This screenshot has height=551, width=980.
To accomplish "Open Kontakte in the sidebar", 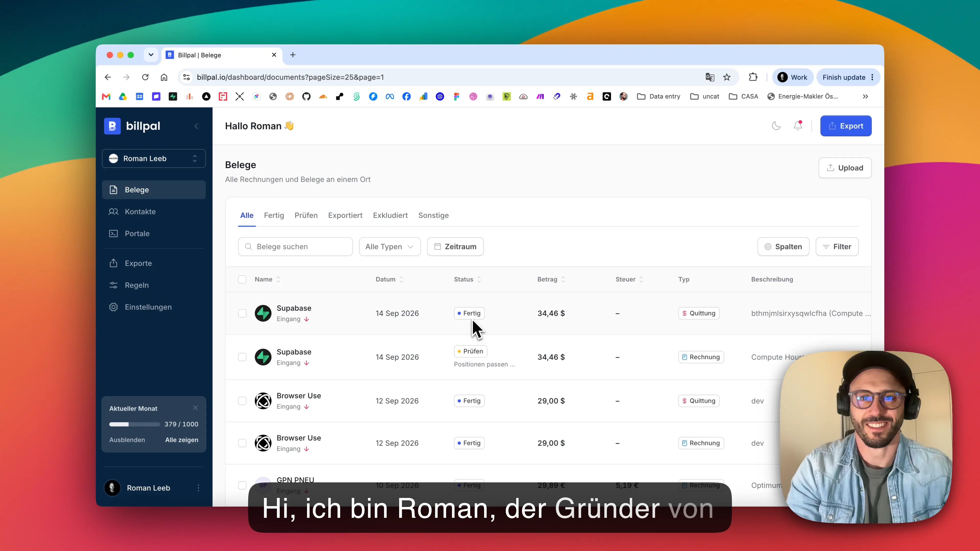I will pos(154,212).
